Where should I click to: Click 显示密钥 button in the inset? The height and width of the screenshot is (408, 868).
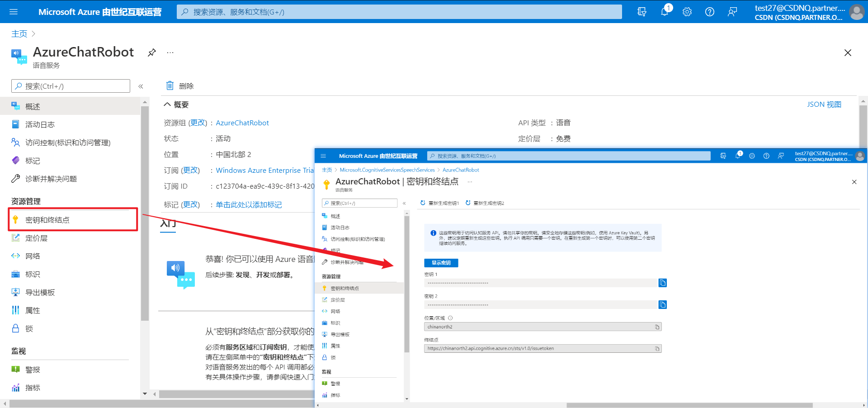(x=441, y=263)
